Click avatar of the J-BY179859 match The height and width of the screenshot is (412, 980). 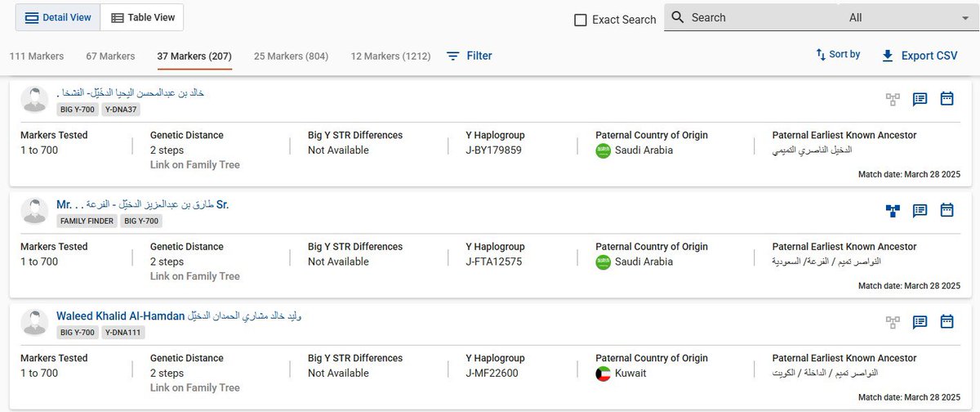pyautogui.click(x=34, y=99)
